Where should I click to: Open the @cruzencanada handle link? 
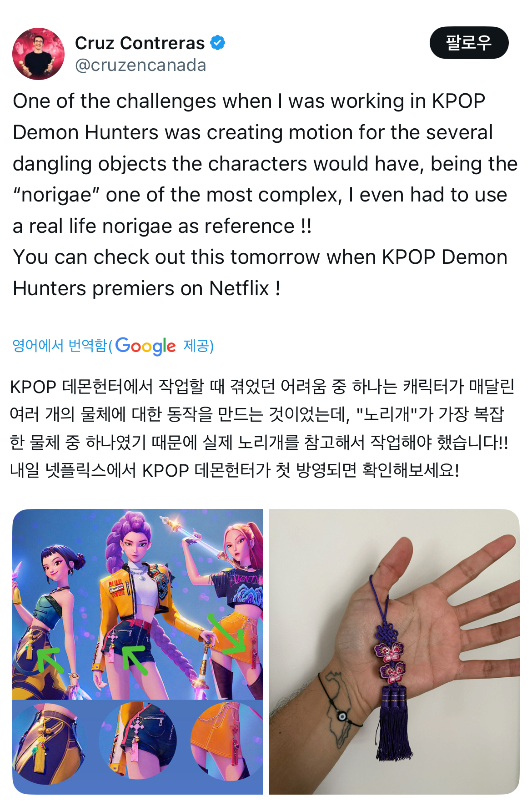pos(141,65)
